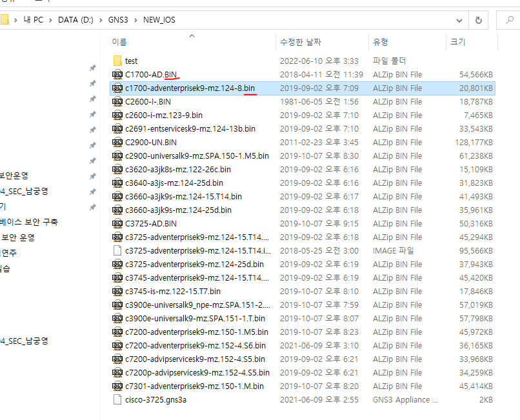Click the icon of c3900e-universalk9-mz.SPA.151-1.T.bin
This screenshot has width=520, height=420.
tap(117, 319)
